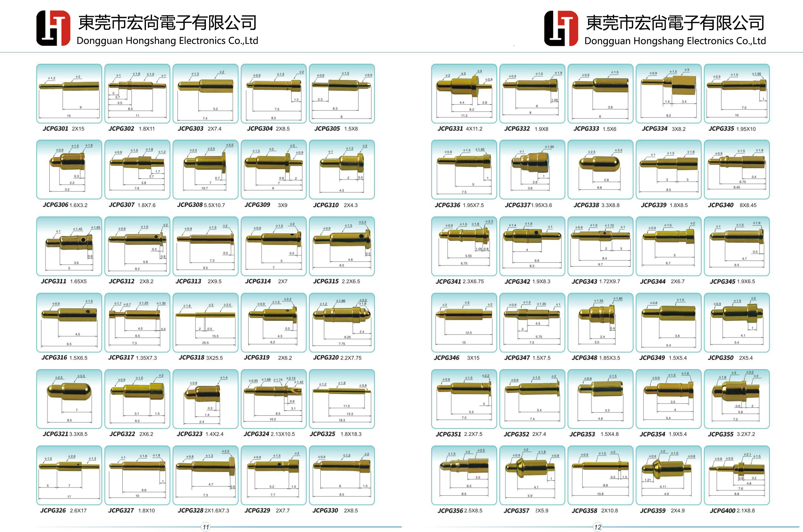Select the JCPG343 1.72X9.7 pin thumbnail
The height and width of the screenshot is (532, 803).
point(600,246)
